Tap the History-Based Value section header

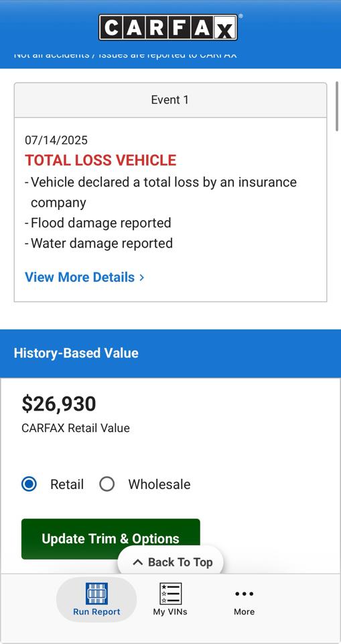(170, 354)
